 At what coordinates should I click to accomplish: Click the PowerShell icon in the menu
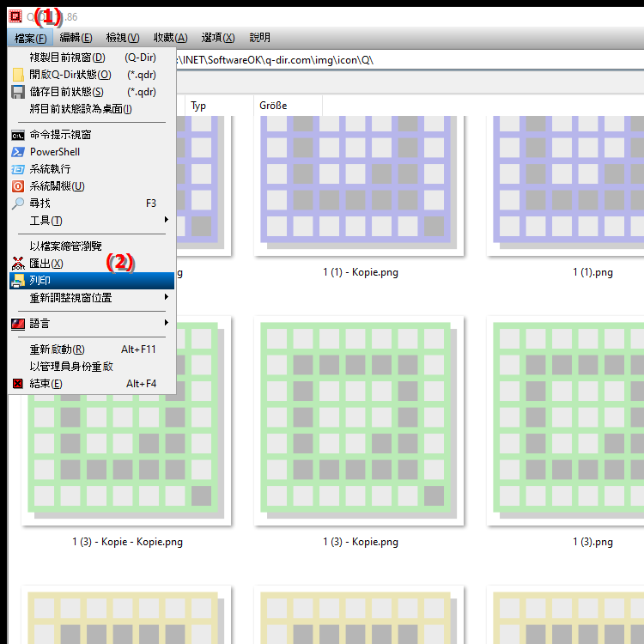pyautogui.click(x=18, y=152)
